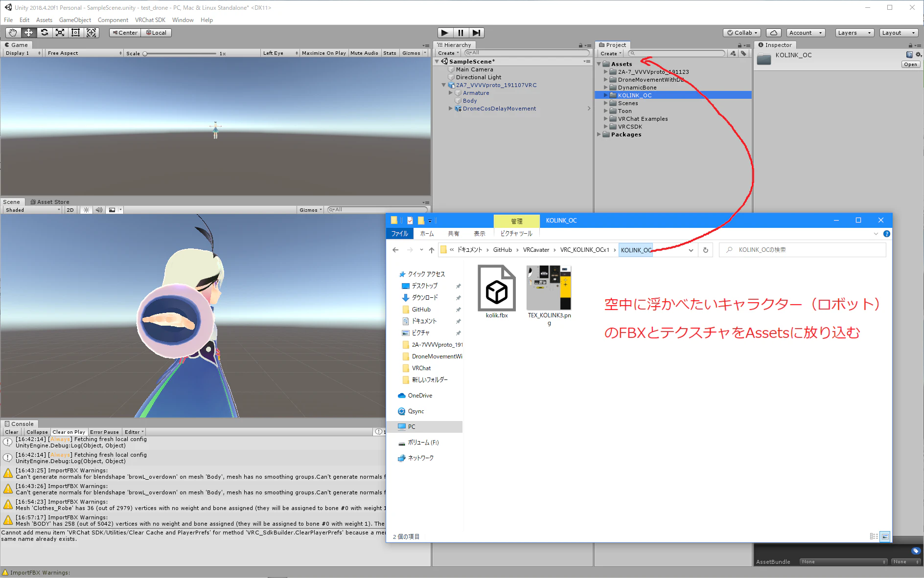Image resolution: width=924 pixels, height=578 pixels.
Task: Toggle Mute Audio in Game view
Action: pyautogui.click(x=364, y=53)
